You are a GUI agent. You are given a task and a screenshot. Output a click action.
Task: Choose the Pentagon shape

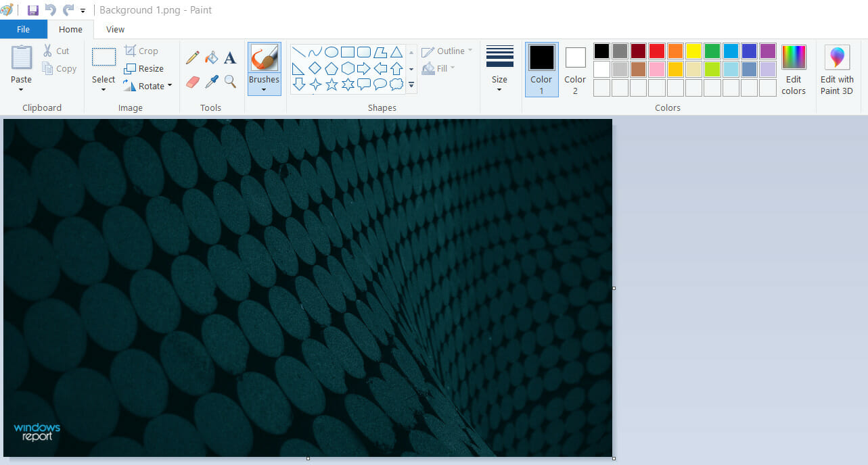coord(332,68)
